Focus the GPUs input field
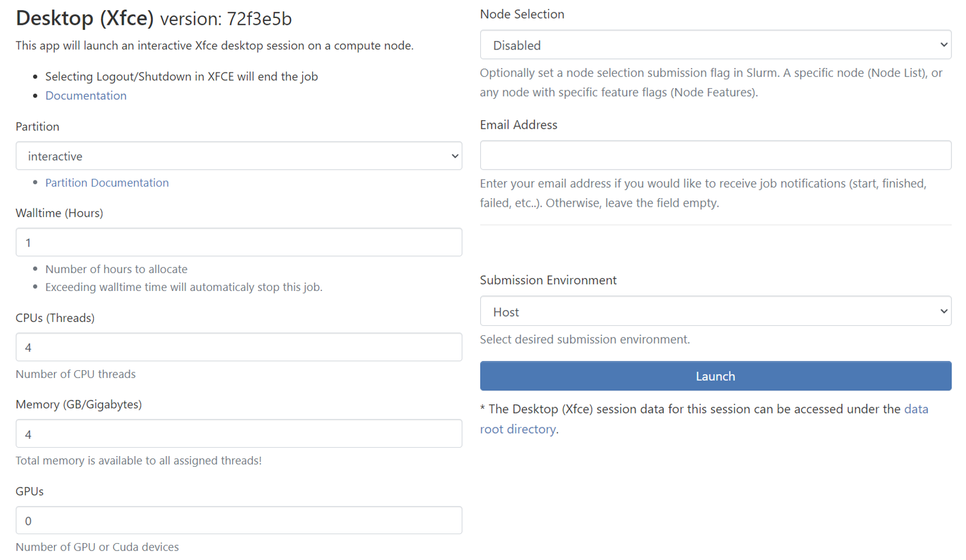966x560 pixels. coord(239,520)
